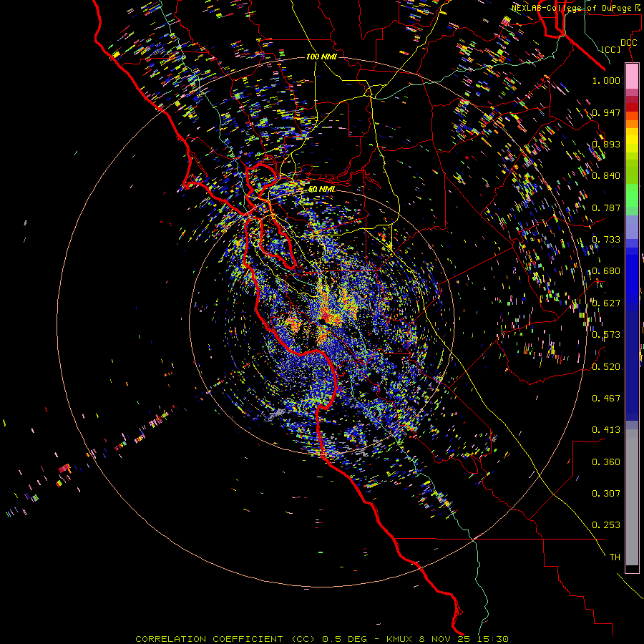
Task: Click the 1.000 scale value
Action: point(606,80)
